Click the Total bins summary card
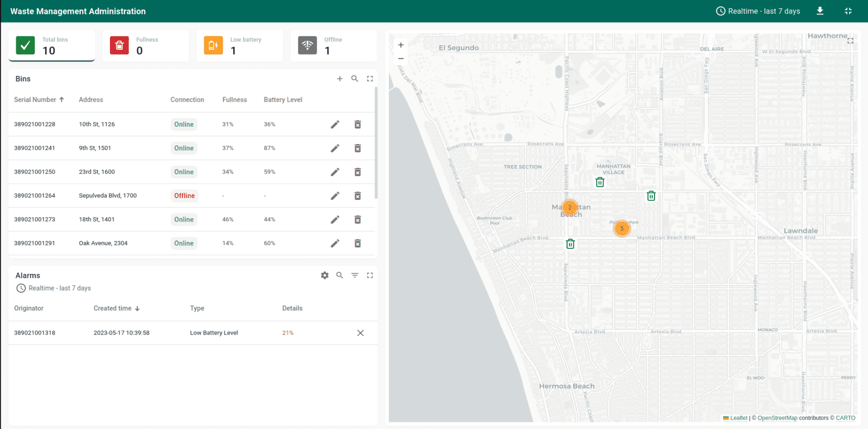The height and width of the screenshot is (429, 868). click(52, 45)
